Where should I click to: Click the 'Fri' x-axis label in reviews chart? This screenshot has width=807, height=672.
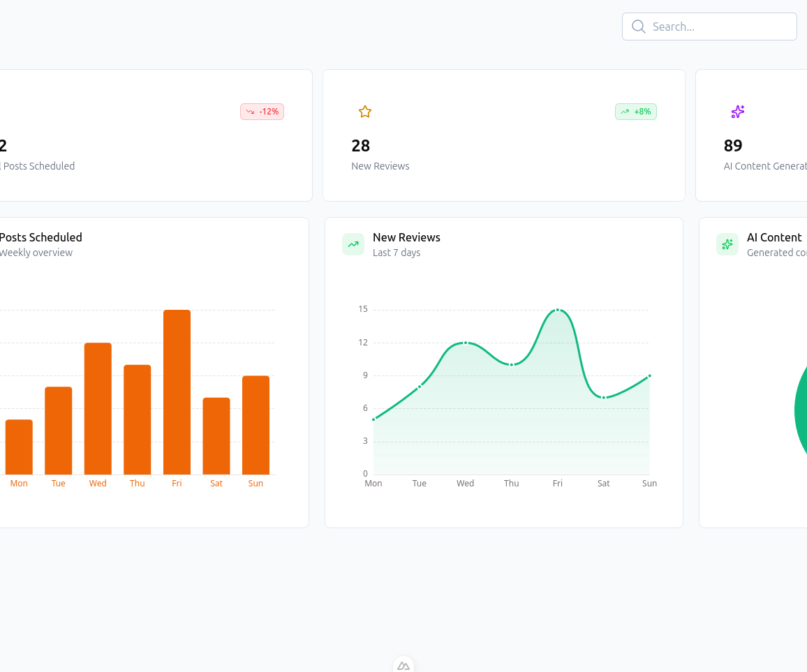pyautogui.click(x=557, y=484)
